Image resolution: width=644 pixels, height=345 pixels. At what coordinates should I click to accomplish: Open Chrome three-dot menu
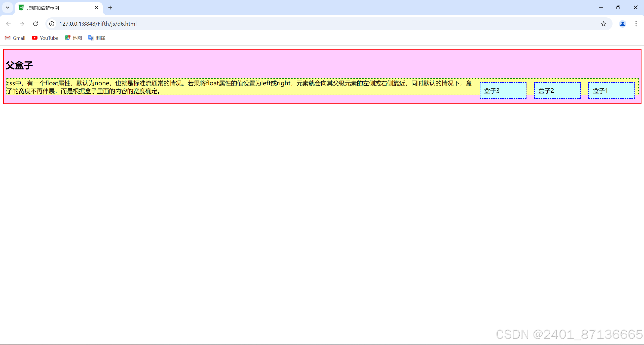click(x=636, y=24)
